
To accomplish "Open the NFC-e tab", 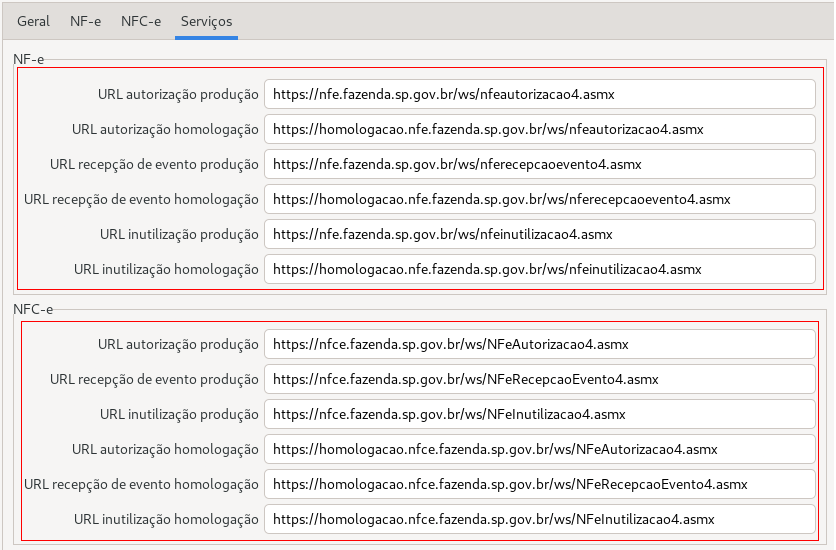I will coord(140,20).
